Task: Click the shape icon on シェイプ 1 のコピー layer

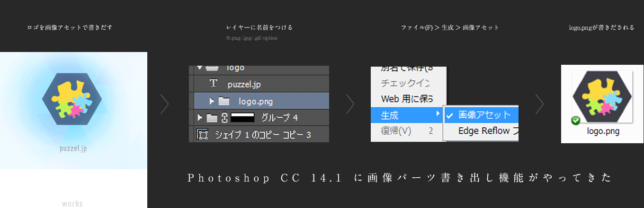Action: 202,135
